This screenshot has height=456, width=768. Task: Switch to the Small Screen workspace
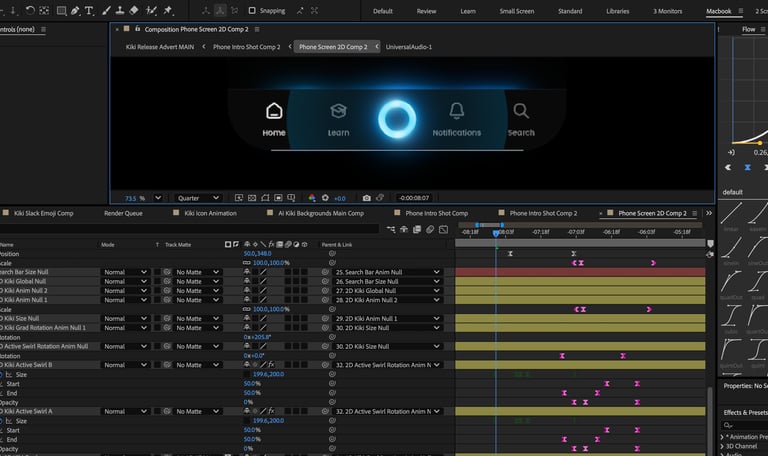pyautogui.click(x=516, y=11)
